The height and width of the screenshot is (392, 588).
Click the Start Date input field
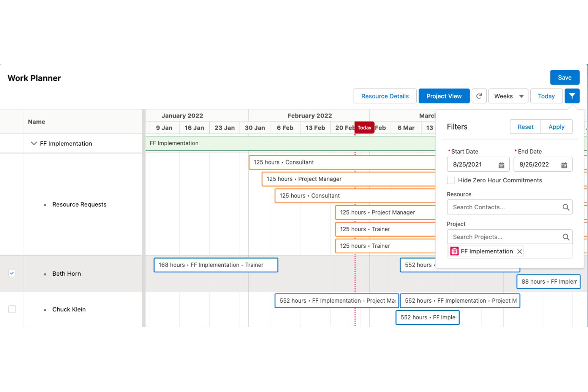478,164
